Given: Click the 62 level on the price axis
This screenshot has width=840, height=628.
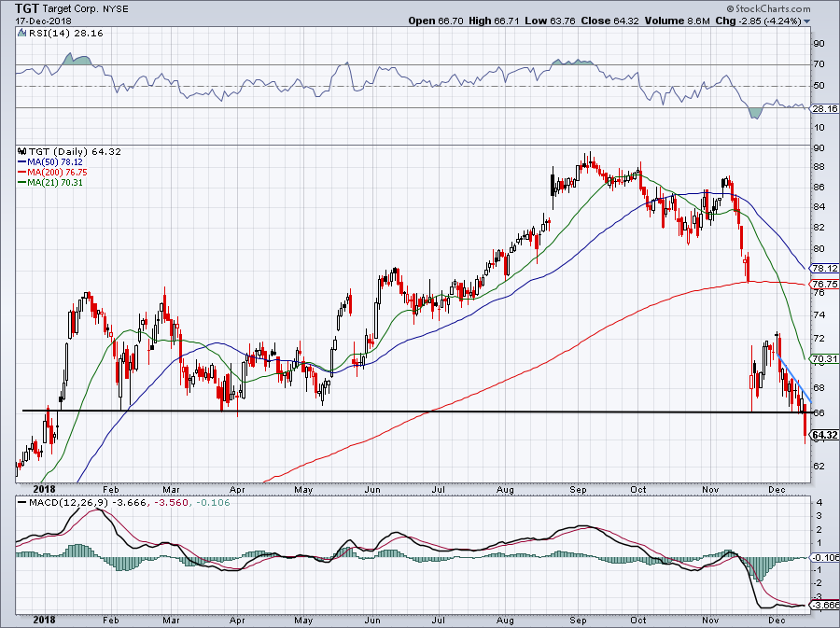Looking at the screenshot, I should (819, 466).
